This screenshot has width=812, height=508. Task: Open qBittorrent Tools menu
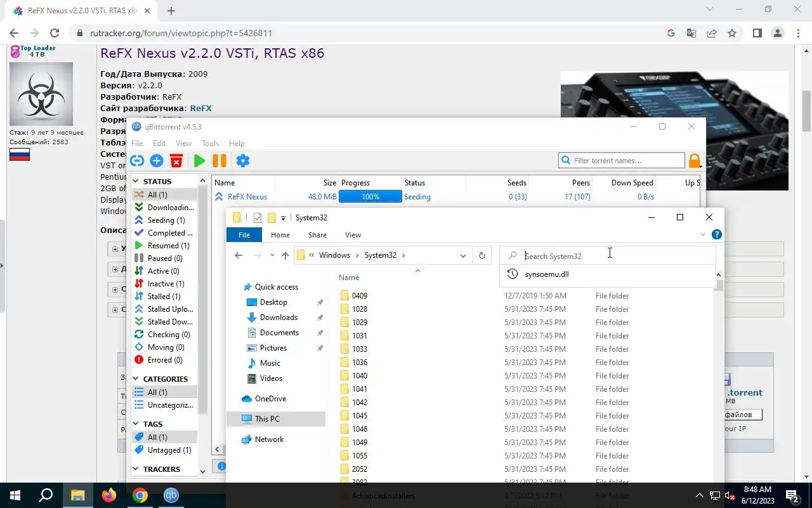coord(210,144)
